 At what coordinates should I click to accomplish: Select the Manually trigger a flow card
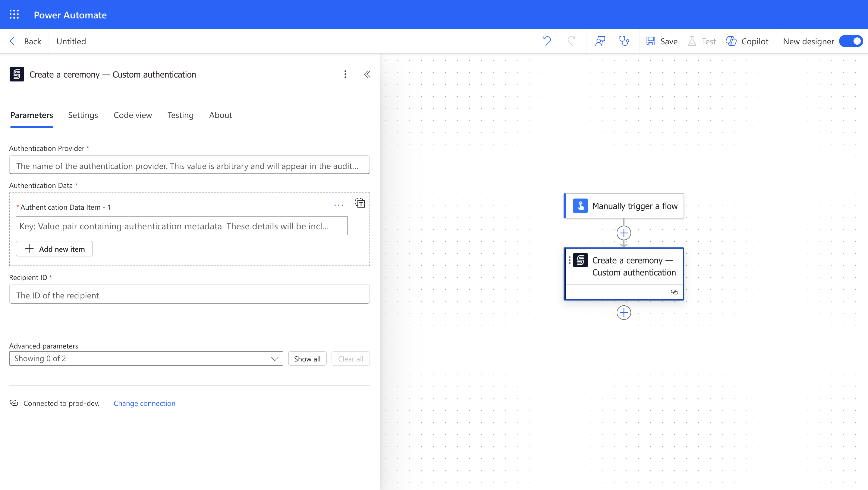click(x=624, y=206)
